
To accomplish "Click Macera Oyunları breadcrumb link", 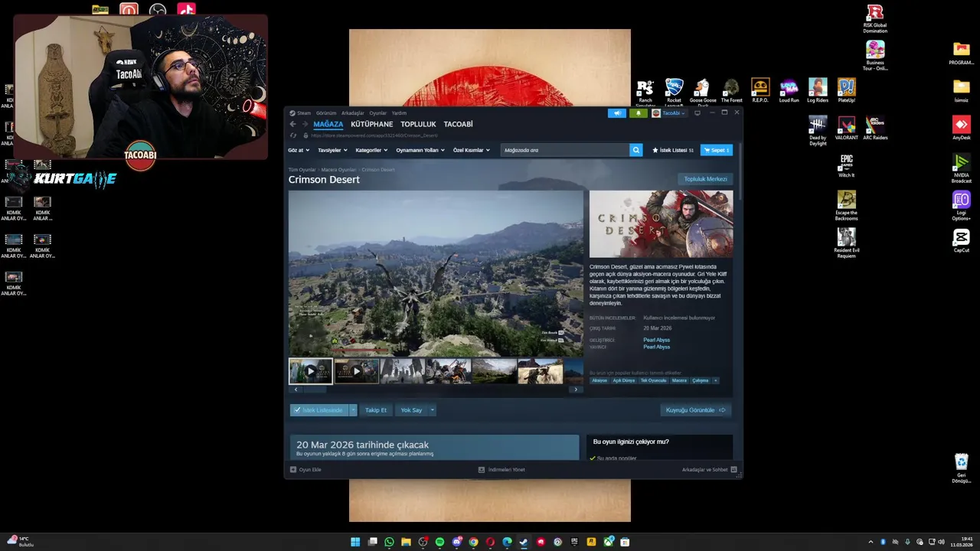I will point(338,169).
